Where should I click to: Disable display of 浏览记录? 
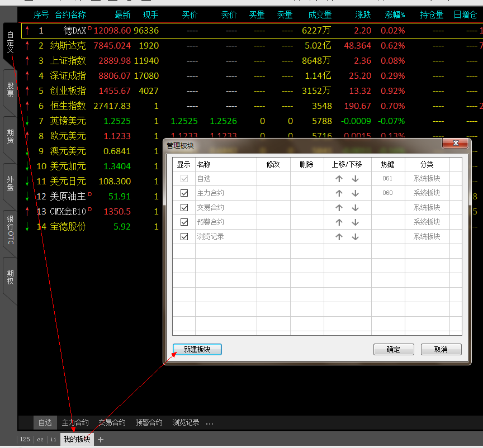(184, 237)
